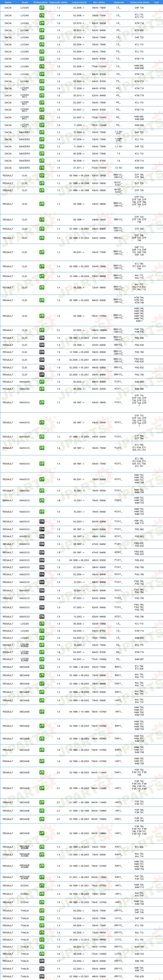Click PB icon in Thalia 09.2008 -> 12.2012 row
The width and height of the screenshot is (163, 980).
tap(42, 940)
